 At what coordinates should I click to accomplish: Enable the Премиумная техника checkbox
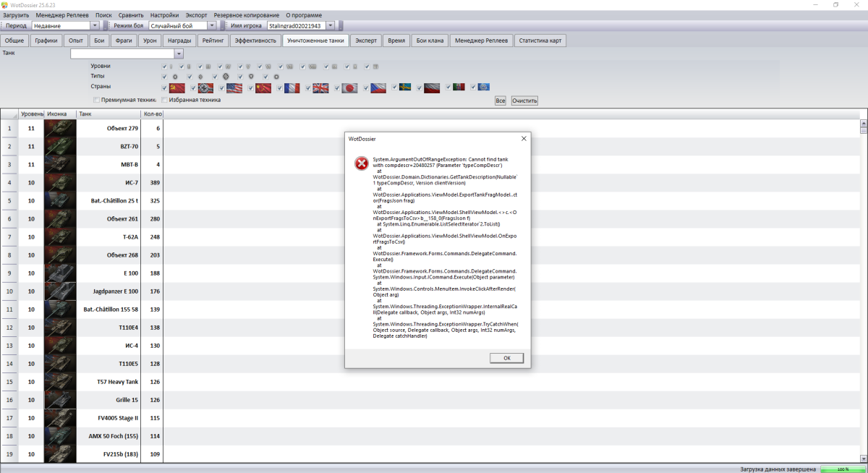[x=97, y=100]
